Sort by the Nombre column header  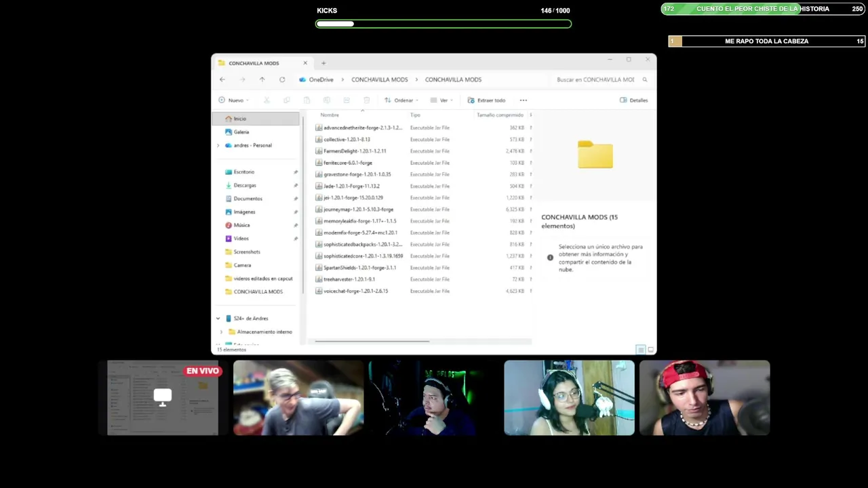point(330,115)
